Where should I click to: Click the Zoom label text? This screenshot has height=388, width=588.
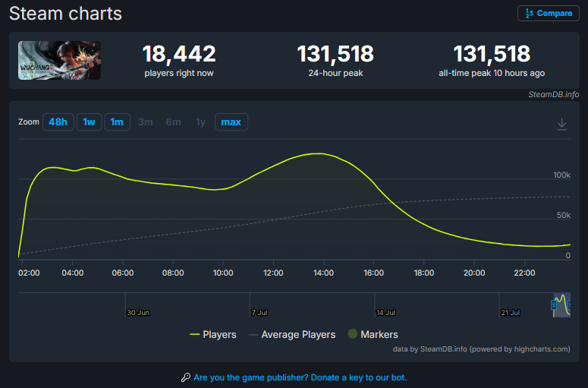pos(29,121)
